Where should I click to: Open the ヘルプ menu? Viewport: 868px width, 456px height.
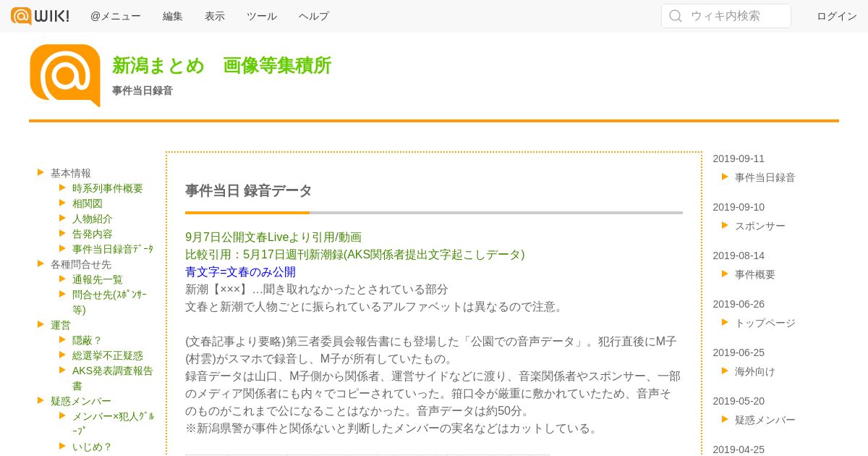(x=314, y=16)
